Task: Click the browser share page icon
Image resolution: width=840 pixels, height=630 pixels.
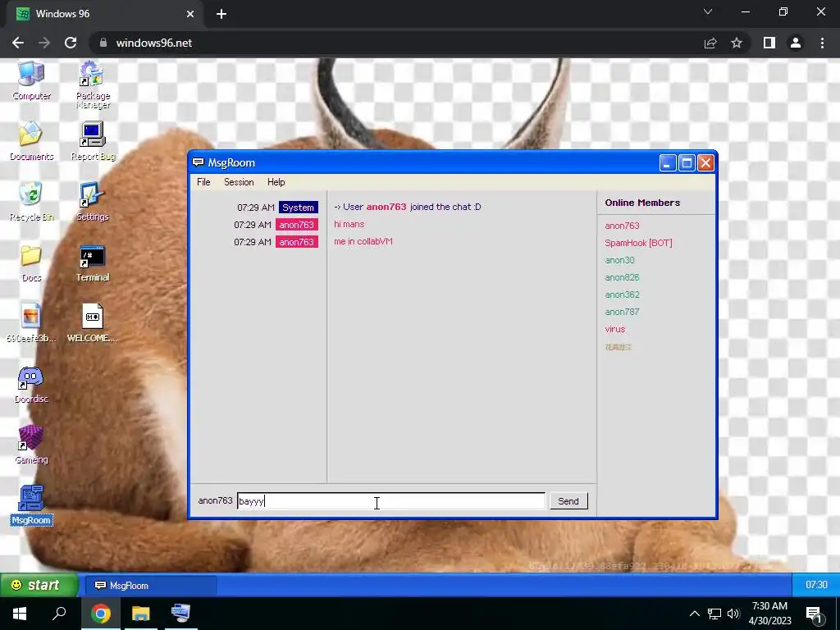Action: pyautogui.click(x=710, y=43)
